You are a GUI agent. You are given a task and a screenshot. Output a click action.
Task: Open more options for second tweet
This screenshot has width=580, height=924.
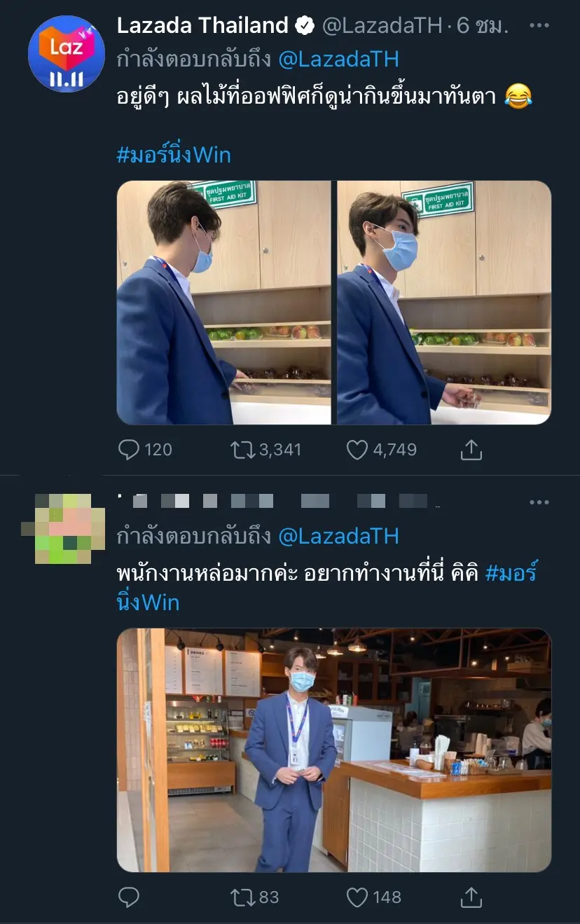(539, 502)
